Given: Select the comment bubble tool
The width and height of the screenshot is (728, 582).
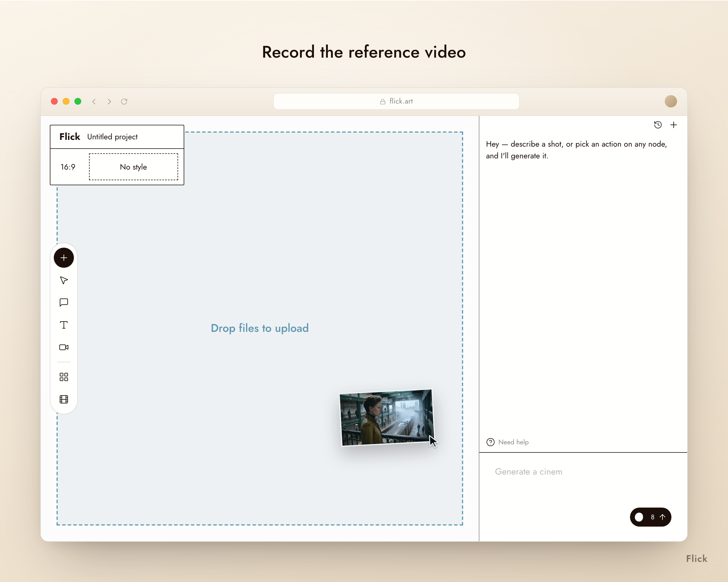Looking at the screenshot, I should point(64,303).
